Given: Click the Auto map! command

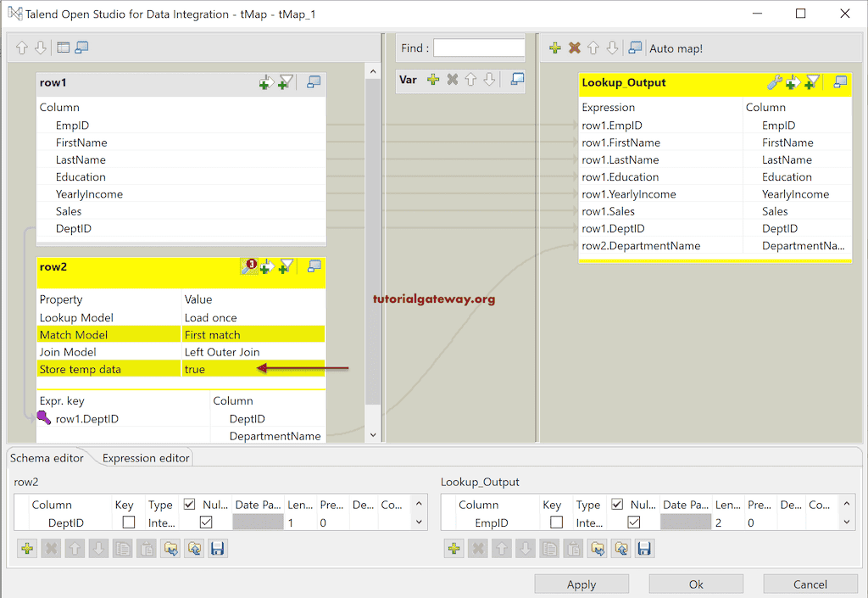Looking at the screenshot, I should [676, 48].
